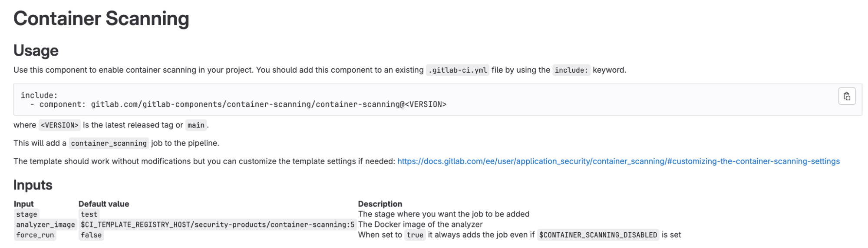This screenshot has height=248, width=868.
Task: Click the analyzer_image input name cell
Action: (46, 225)
